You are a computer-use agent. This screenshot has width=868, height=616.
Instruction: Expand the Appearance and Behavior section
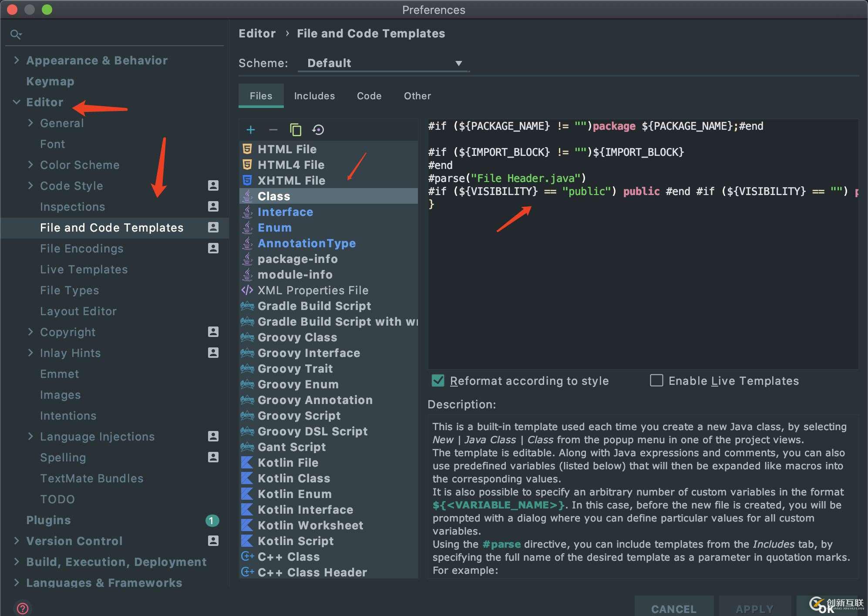tap(18, 60)
